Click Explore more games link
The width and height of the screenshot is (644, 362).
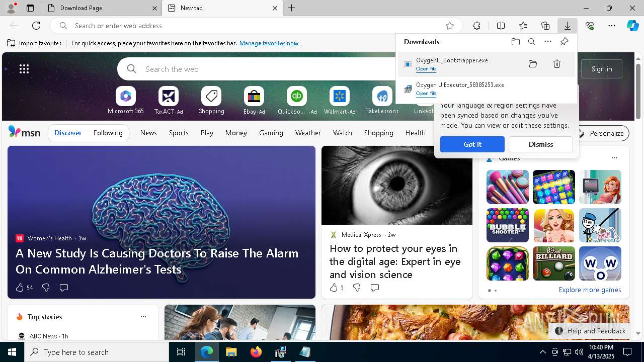(x=590, y=290)
